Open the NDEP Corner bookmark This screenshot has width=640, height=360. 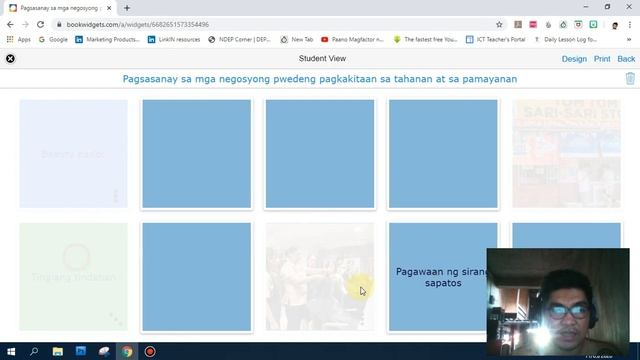(239, 40)
